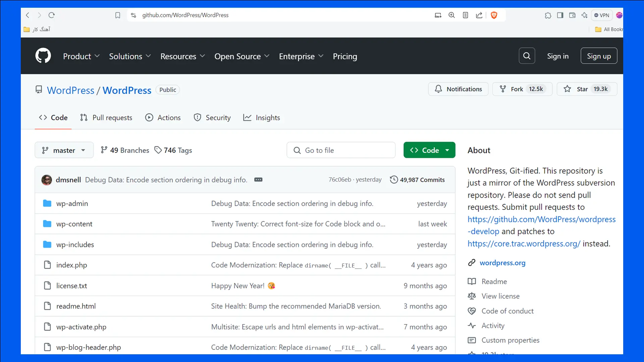This screenshot has height=362, width=644.
Task: Click the Go to file search input
Action: [341, 150]
